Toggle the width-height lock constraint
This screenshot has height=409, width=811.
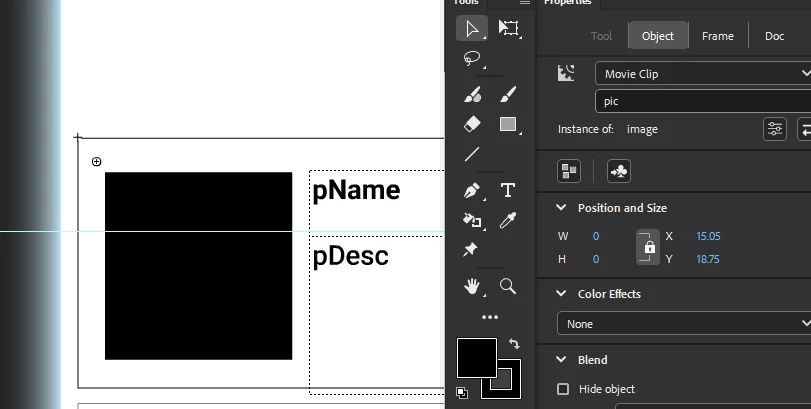[648, 247]
